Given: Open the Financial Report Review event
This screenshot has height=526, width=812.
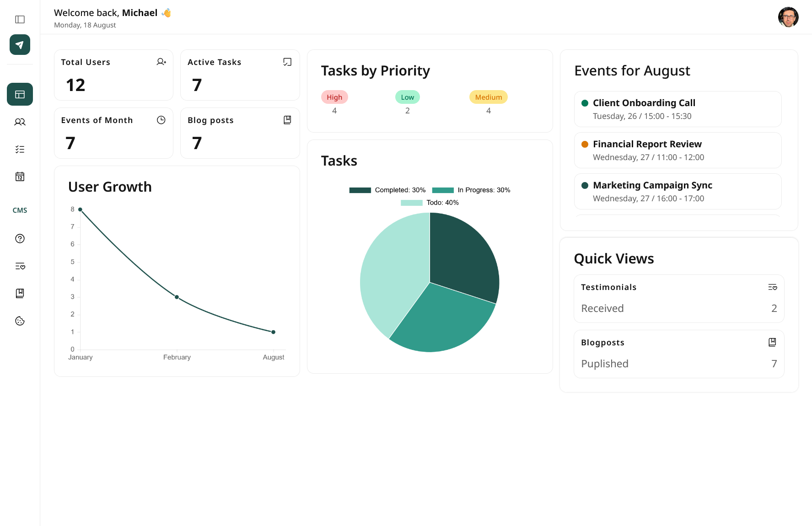Looking at the screenshot, I should point(678,150).
